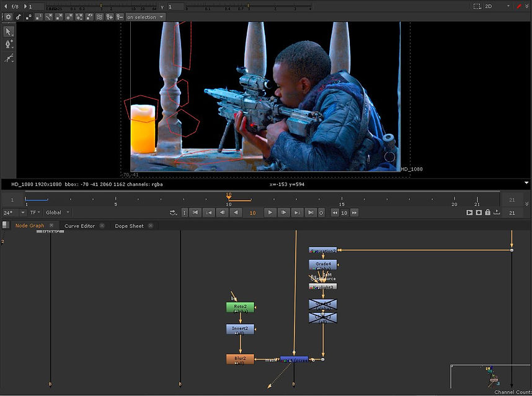Image resolution: width=532 pixels, height=396 pixels.
Task: Skip back by frame increment
Action: click(x=335, y=213)
